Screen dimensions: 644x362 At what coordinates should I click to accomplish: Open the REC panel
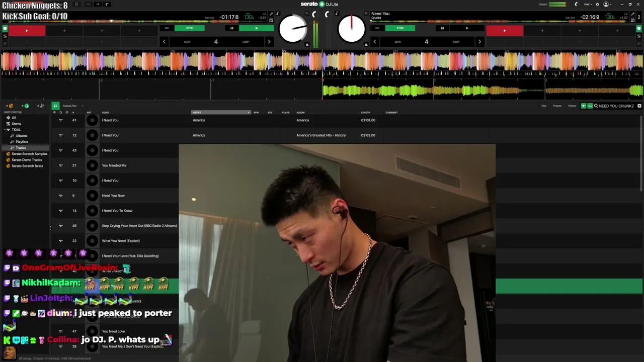[x=88, y=5]
